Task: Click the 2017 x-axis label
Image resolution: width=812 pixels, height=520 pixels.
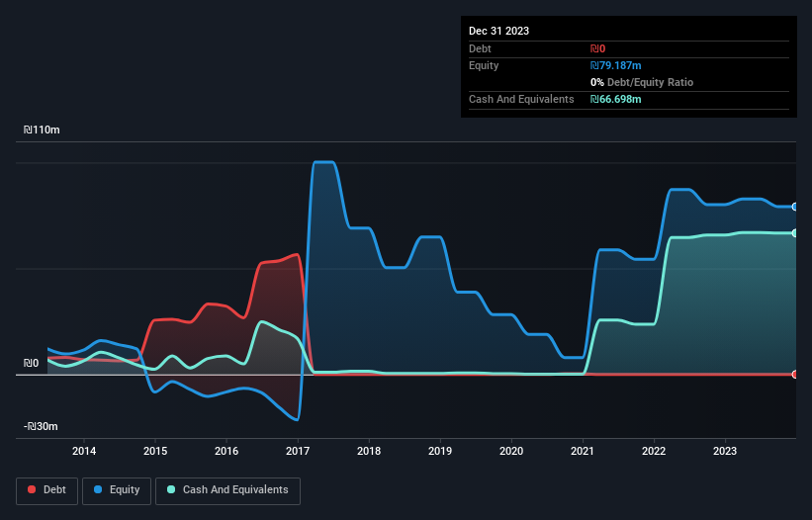Action: click(298, 451)
